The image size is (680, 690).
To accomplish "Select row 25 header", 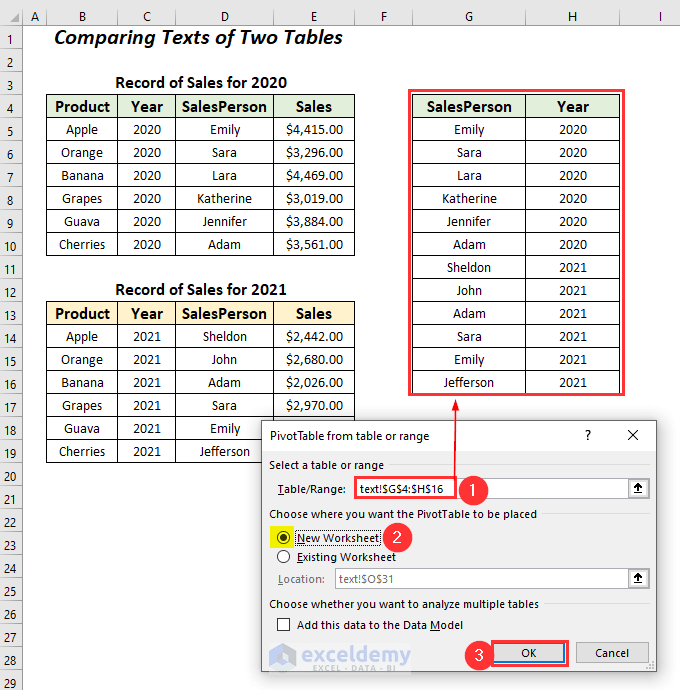I will pyautogui.click(x=11, y=590).
